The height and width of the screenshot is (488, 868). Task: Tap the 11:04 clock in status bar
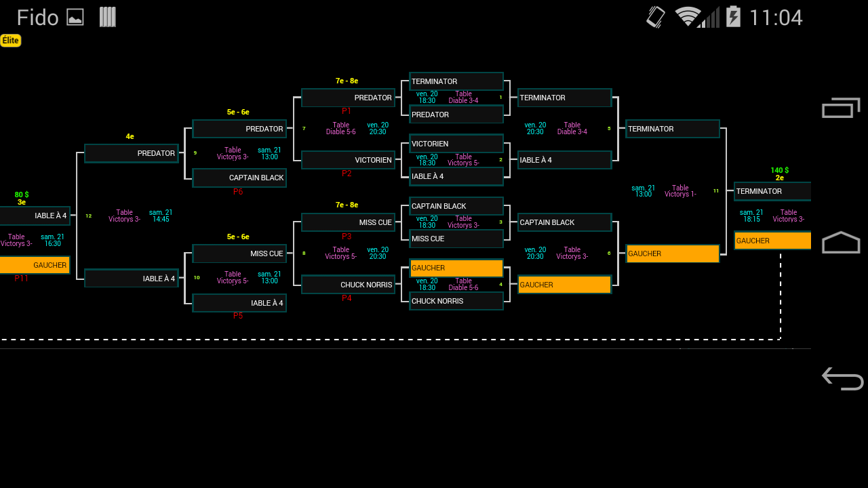coord(776,18)
